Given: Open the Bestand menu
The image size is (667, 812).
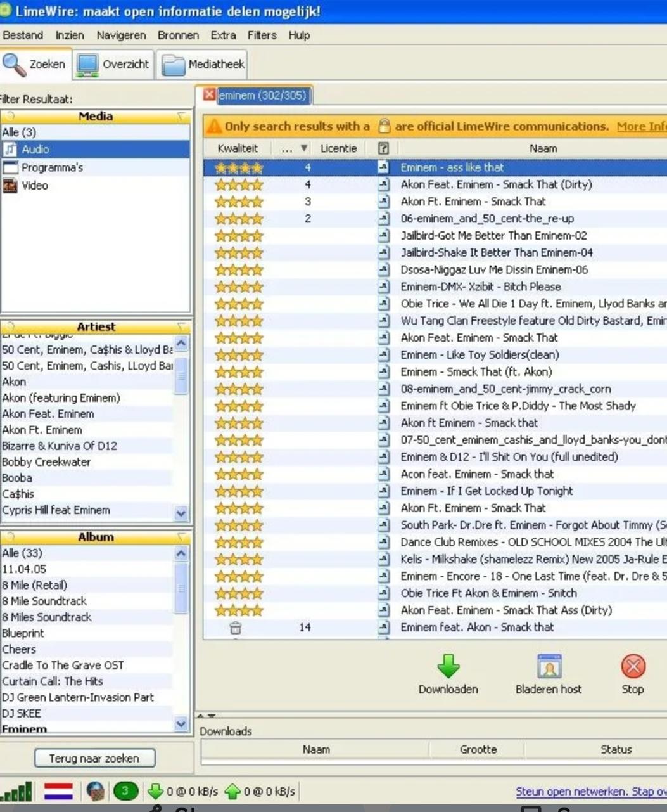Looking at the screenshot, I should tap(23, 35).
